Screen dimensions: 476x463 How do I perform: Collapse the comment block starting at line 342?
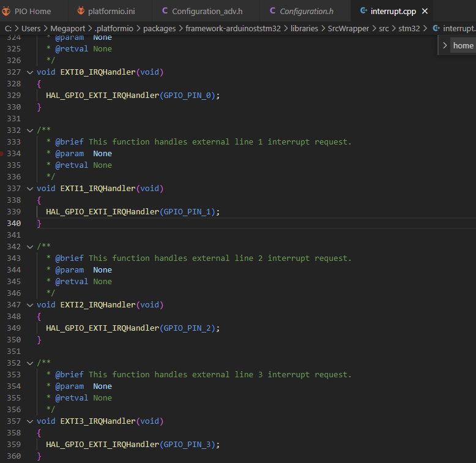pos(30,247)
